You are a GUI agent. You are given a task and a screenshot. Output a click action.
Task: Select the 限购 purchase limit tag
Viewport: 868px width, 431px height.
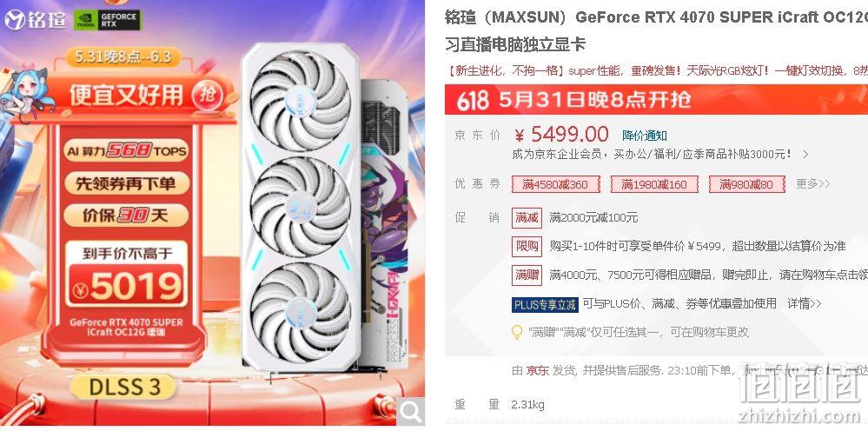527,246
